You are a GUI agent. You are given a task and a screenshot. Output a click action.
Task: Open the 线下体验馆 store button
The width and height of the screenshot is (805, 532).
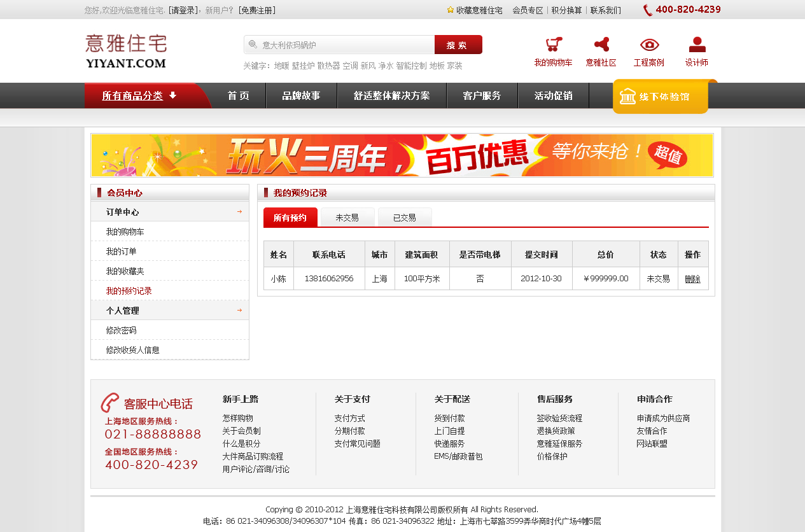point(661,97)
